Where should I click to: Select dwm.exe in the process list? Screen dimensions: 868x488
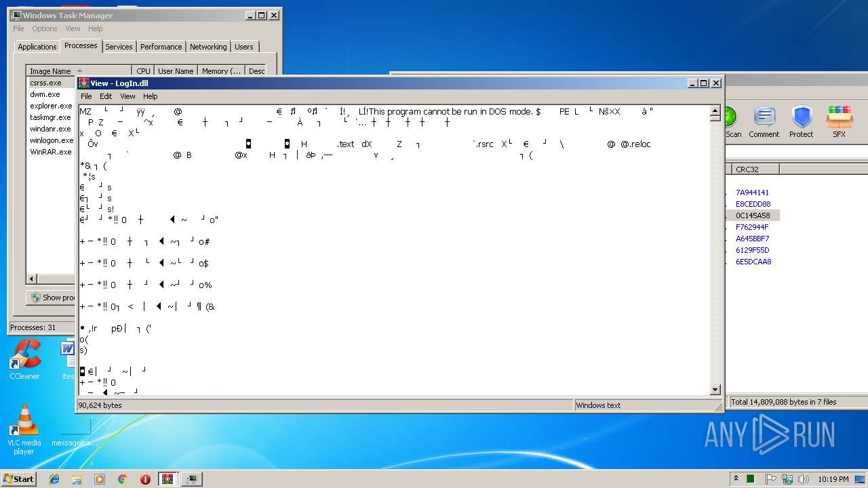coord(51,94)
